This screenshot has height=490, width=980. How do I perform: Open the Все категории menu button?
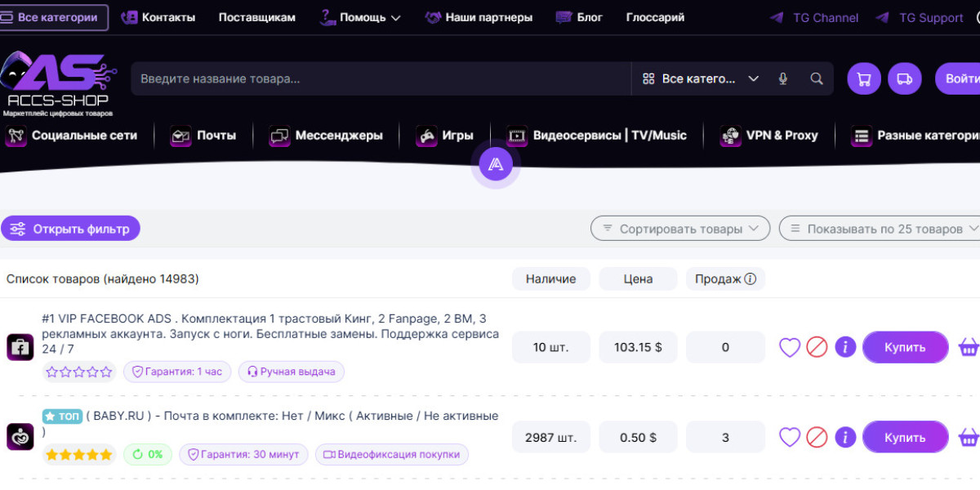(54, 17)
